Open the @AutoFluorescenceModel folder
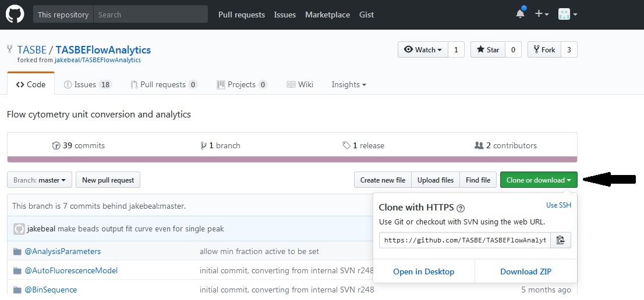 point(71,270)
